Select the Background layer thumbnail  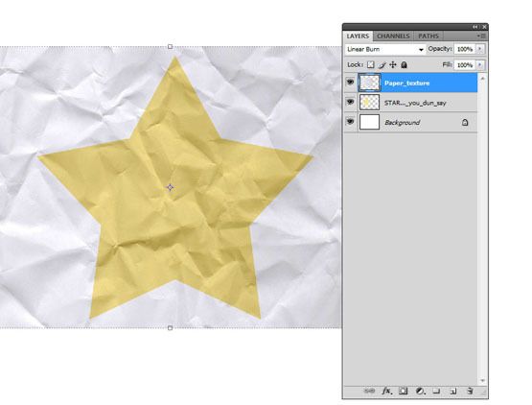[369, 122]
